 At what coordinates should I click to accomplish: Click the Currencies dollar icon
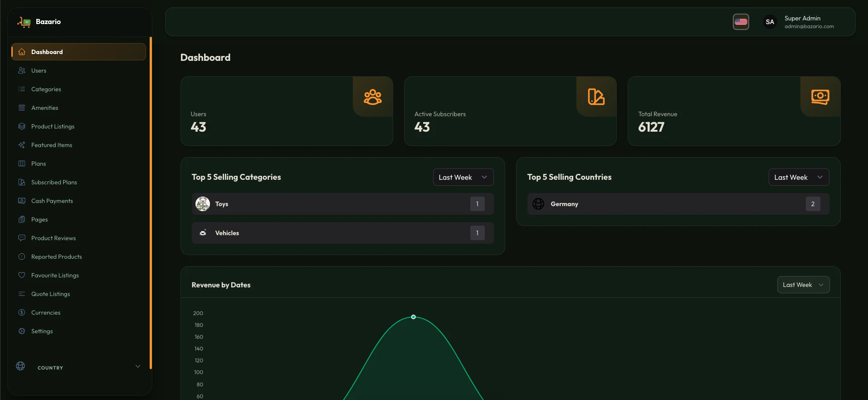coord(22,312)
